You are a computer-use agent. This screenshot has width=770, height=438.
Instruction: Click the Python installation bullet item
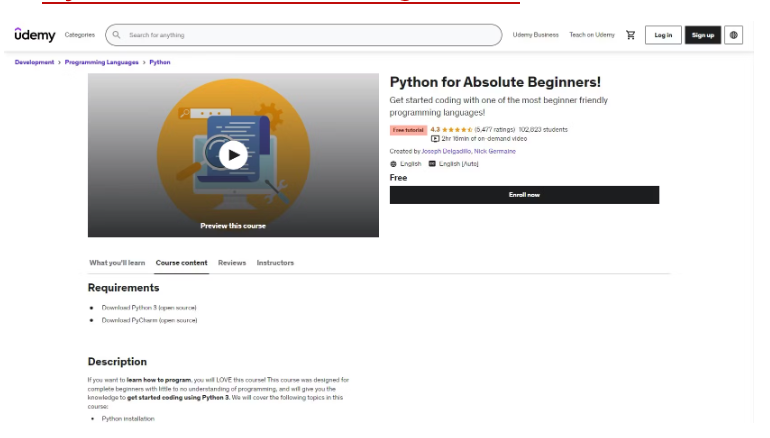[128, 419]
